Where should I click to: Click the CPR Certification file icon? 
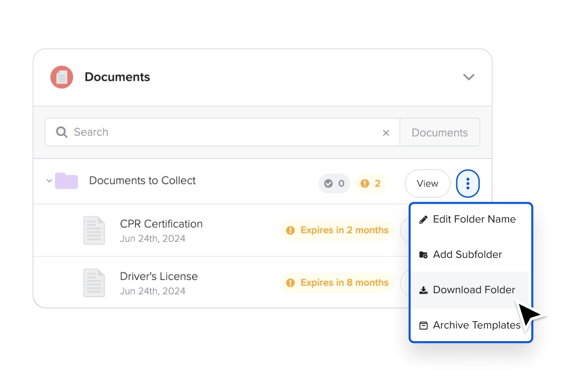94,231
